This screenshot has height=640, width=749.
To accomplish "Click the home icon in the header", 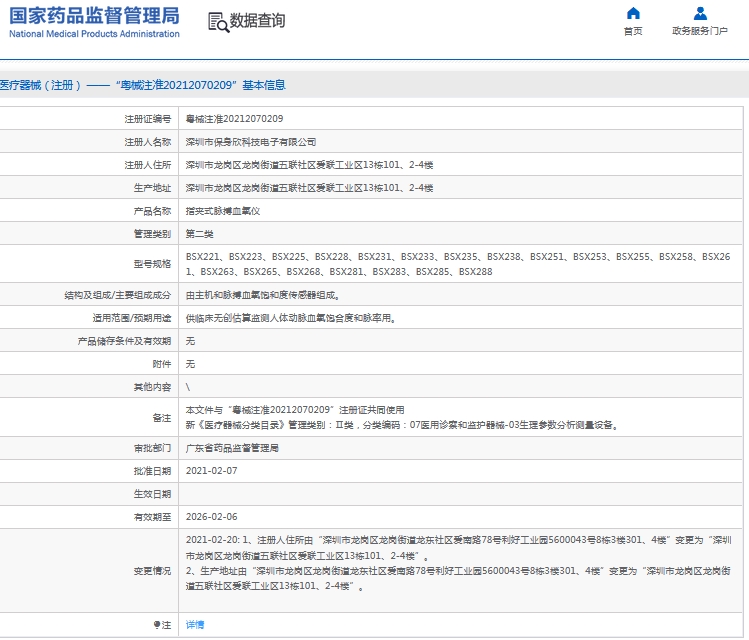I will coord(632,14).
